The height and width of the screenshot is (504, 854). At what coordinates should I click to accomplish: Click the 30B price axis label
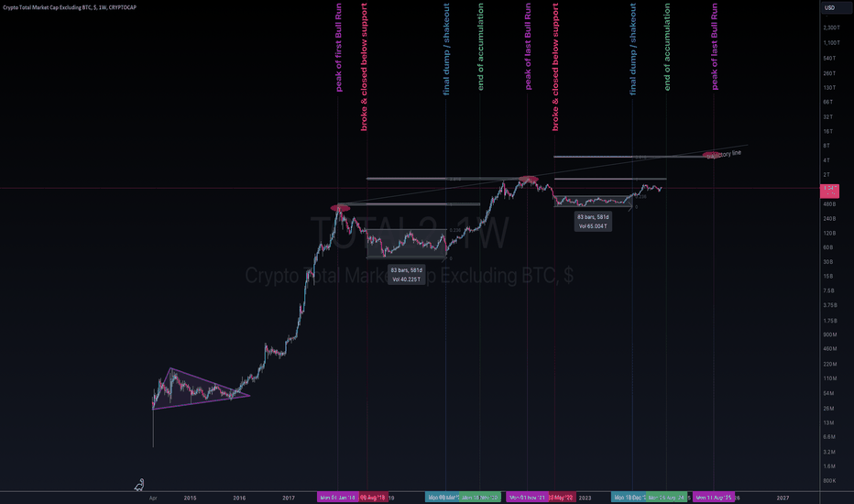(827, 262)
